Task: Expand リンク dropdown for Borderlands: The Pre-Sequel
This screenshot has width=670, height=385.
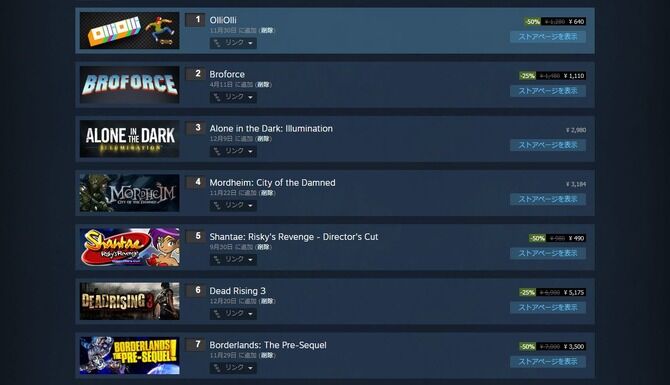Action: [x=233, y=367]
